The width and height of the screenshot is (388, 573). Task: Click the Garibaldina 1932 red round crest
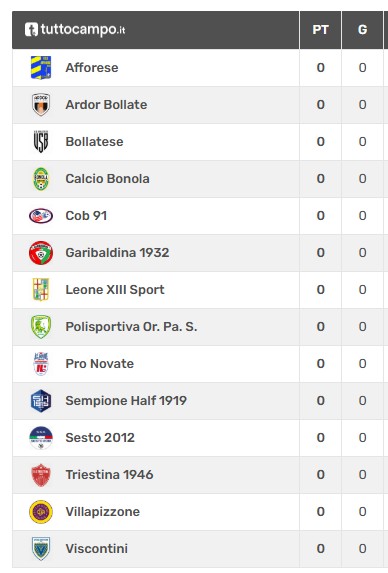(41, 253)
